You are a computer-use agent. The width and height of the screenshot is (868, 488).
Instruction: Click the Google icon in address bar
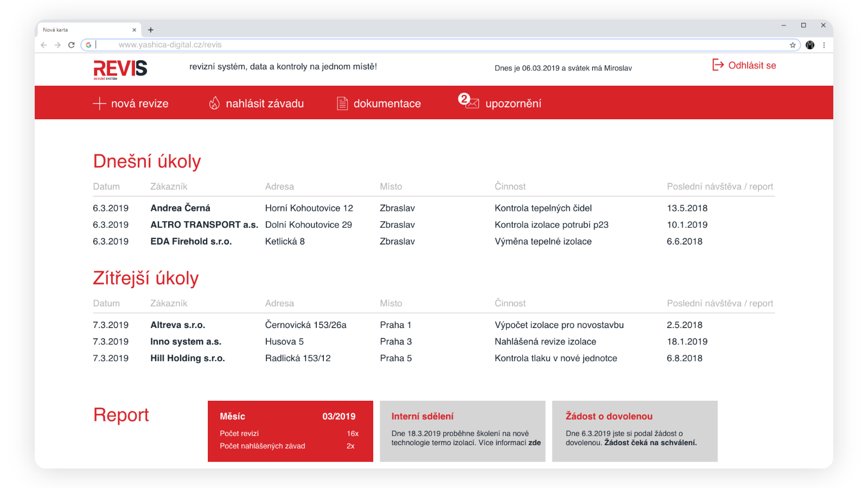pyautogui.click(x=88, y=45)
